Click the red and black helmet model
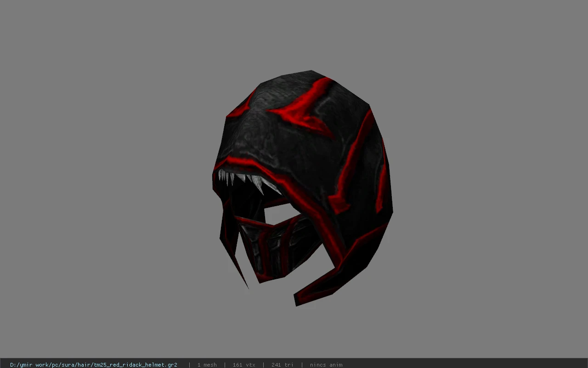The height and width of the screenshot is (368, 588). click(x=302, y=188)
